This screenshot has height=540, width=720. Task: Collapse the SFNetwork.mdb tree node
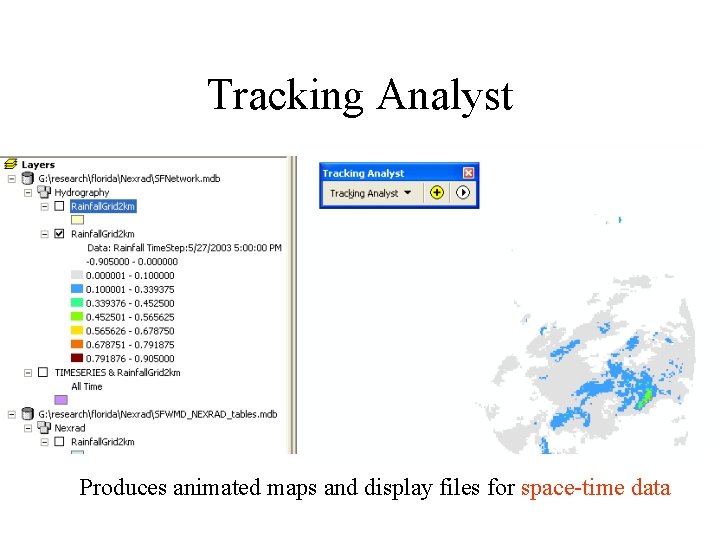pyautogui.click(x=11, y=179)
